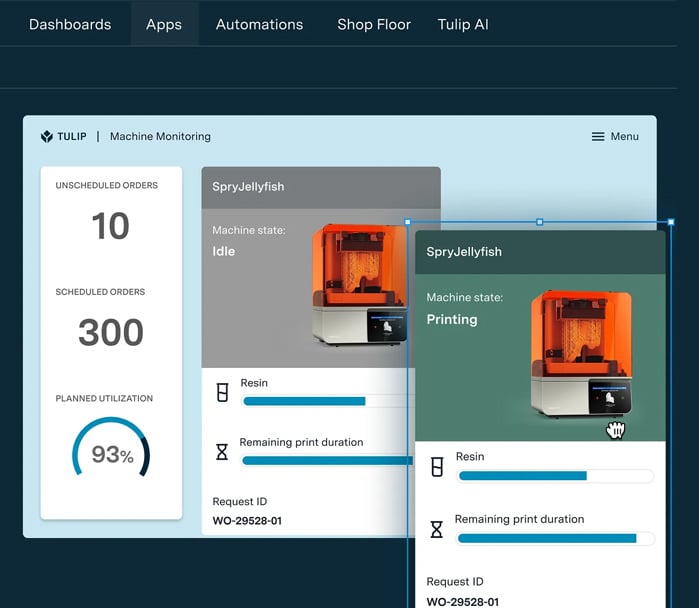This screenshot has width=699, height=608.
Task: Click the resin container icon in Idle card
Action: [222, 393]
